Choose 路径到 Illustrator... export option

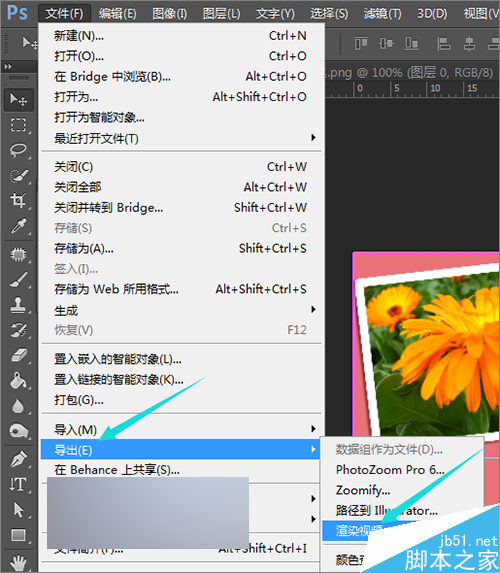pyautogui.click(x=402, y=511)
